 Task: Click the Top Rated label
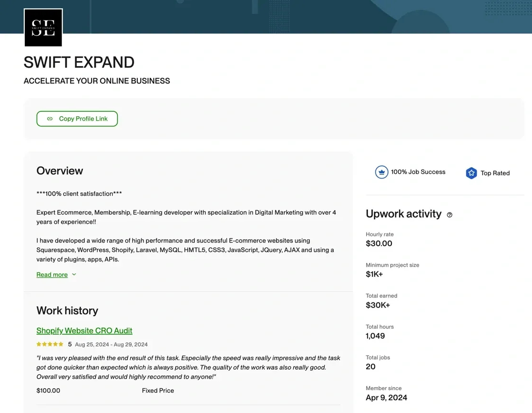[x=495, y=173]
